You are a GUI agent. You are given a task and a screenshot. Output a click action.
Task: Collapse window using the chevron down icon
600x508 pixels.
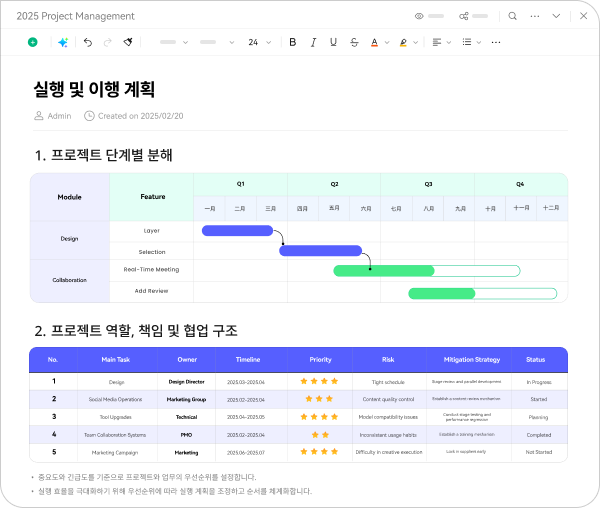pyautogui.click(x=556, y=16)
